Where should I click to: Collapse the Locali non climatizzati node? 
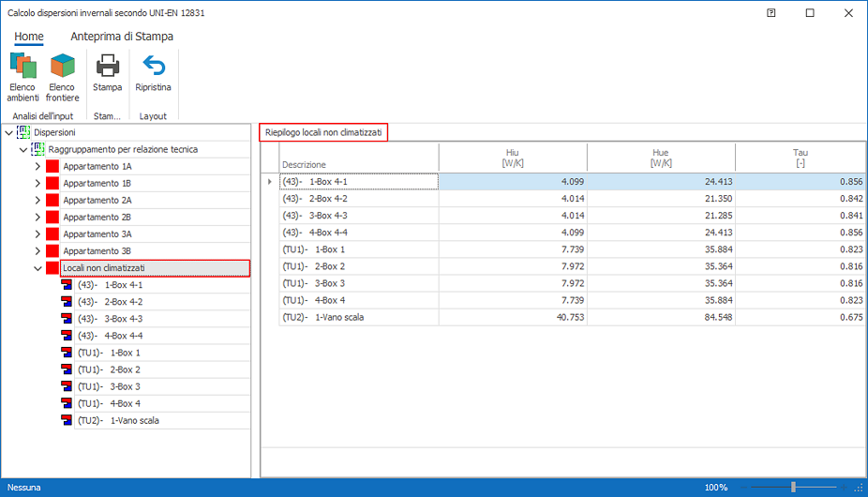[x=37, y=268]
